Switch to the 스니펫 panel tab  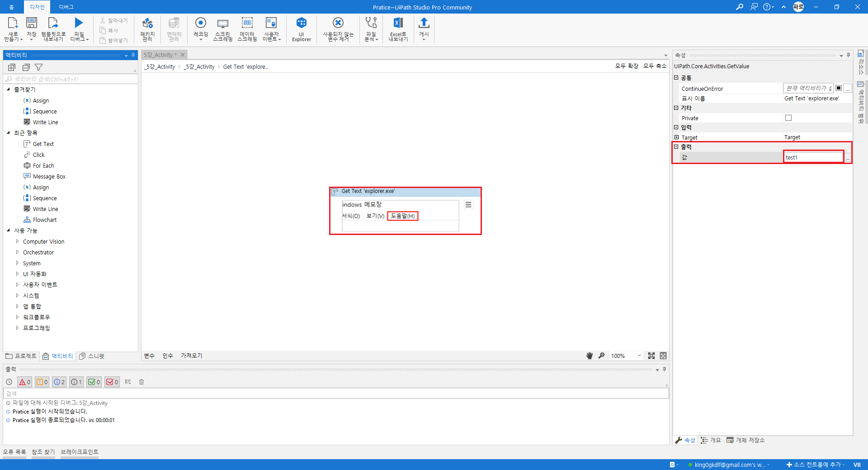[92, 356]
